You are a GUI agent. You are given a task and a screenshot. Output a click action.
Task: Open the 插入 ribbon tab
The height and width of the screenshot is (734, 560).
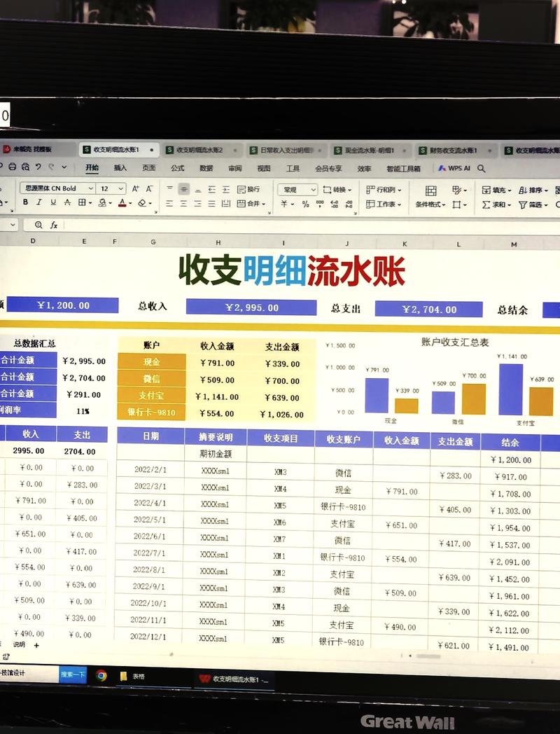click(x=120, y=167)
